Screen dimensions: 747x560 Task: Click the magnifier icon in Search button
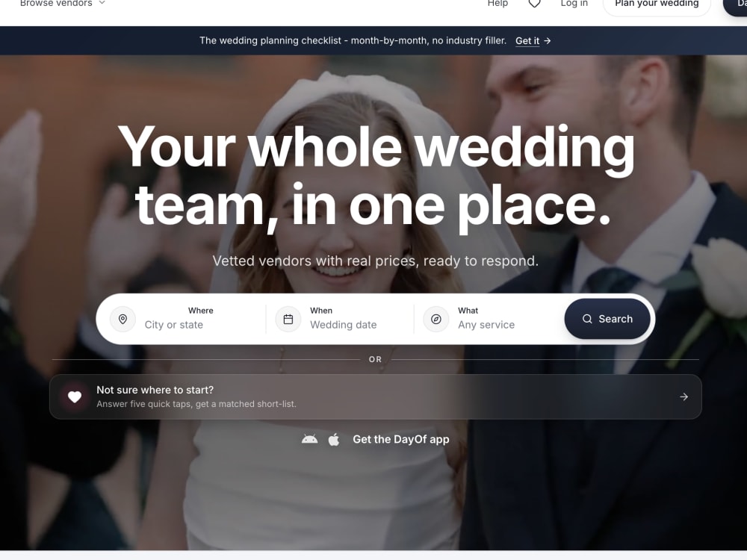pyautogui.click(x=587, y=319)
